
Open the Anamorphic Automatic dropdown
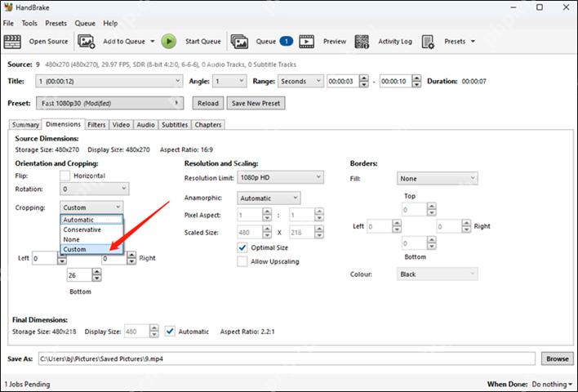click(269, 198)
